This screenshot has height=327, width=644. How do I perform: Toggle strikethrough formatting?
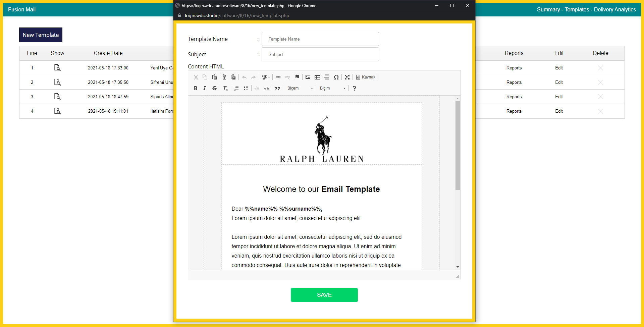(214, 88)
